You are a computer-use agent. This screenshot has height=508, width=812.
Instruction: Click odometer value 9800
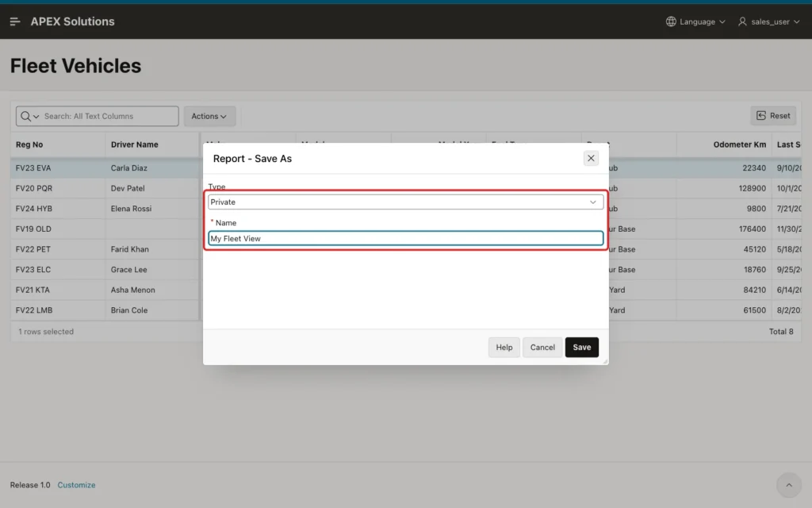756,209
